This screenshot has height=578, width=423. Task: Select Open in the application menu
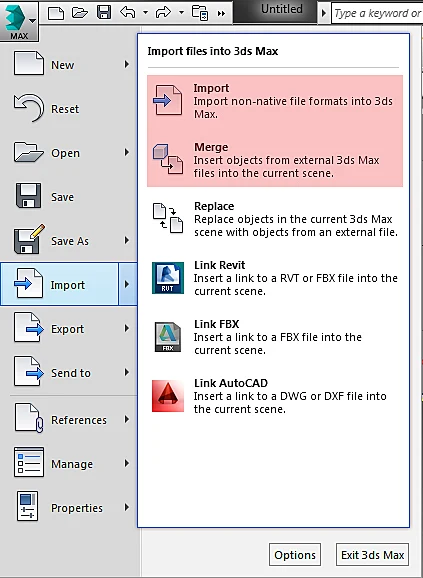tap(70, 153)
